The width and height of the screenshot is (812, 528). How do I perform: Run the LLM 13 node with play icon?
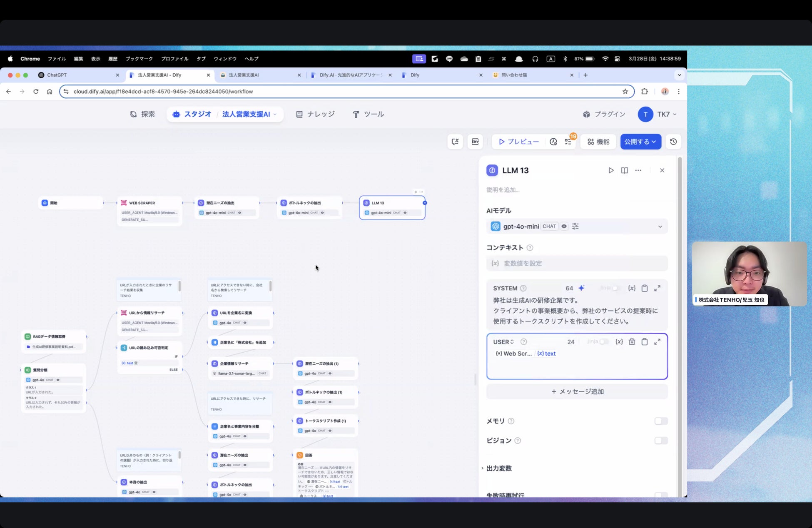(611, 170)
